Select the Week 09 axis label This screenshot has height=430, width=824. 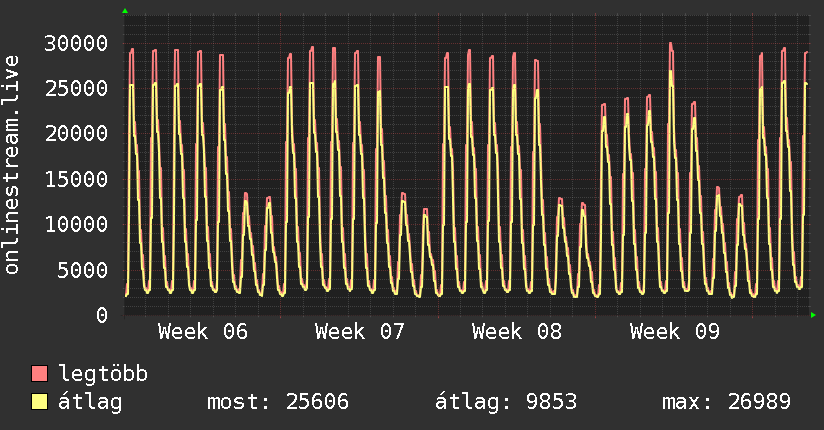[x=674, y=332]
